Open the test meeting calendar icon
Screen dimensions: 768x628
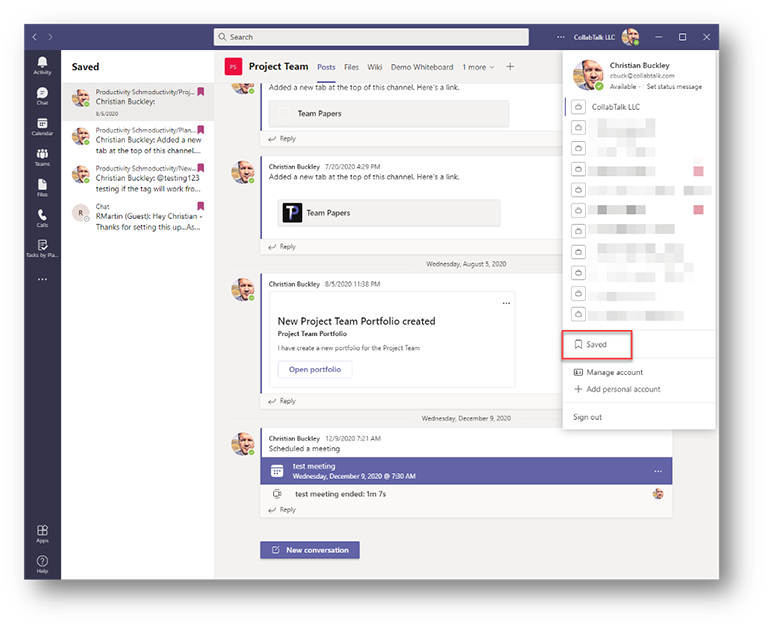click(x=277, y=471)
